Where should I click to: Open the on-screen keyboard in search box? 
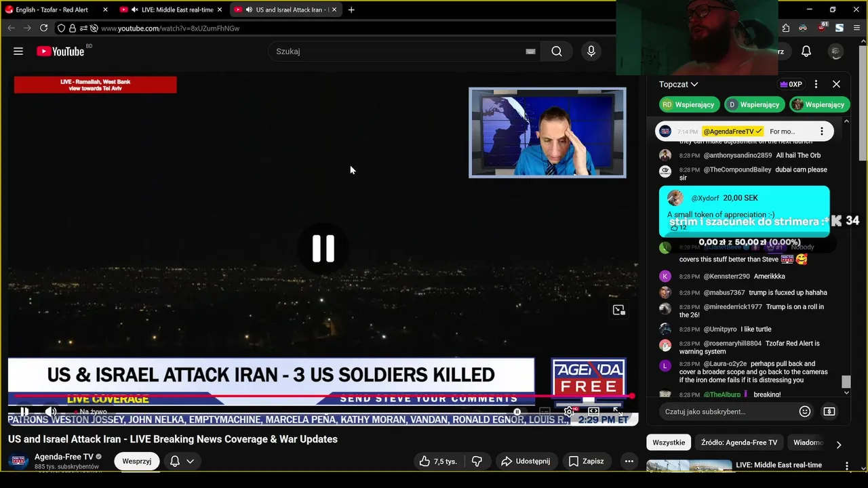click(x=530, y=52)
